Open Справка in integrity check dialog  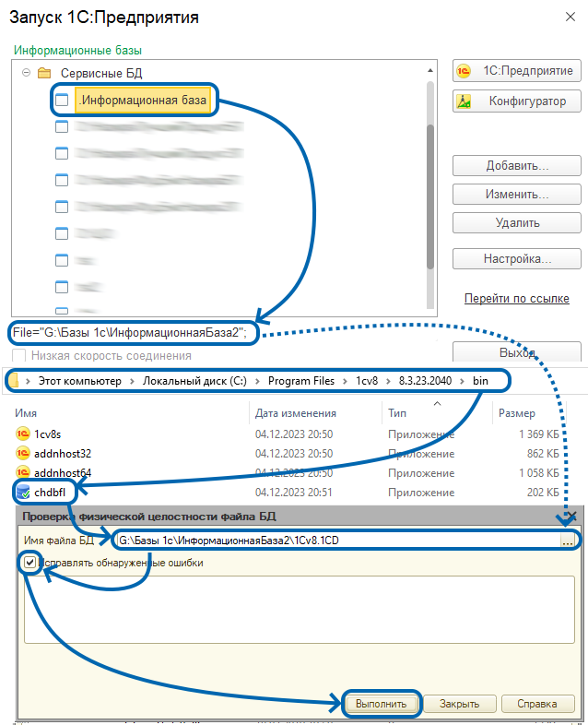pyautogui.click(x=537, y=704)
